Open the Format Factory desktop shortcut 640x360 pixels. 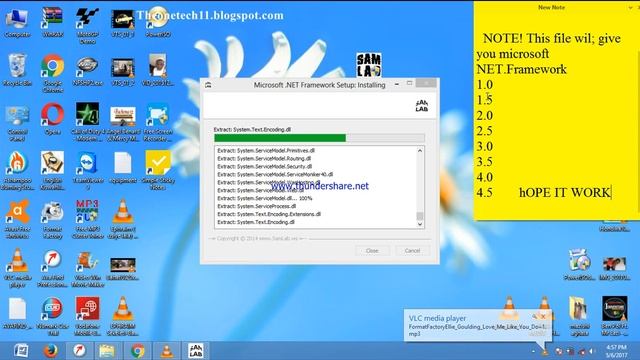click(x=53, y=220)
